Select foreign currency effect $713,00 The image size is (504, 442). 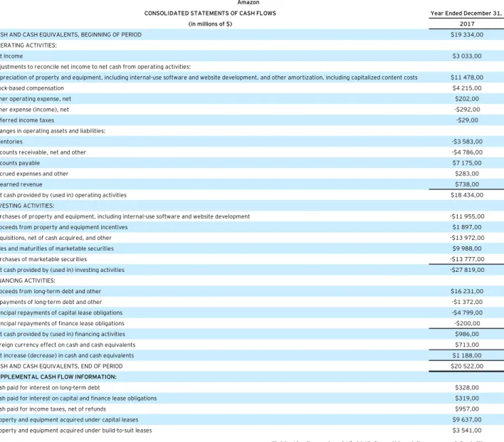(467, 344)
